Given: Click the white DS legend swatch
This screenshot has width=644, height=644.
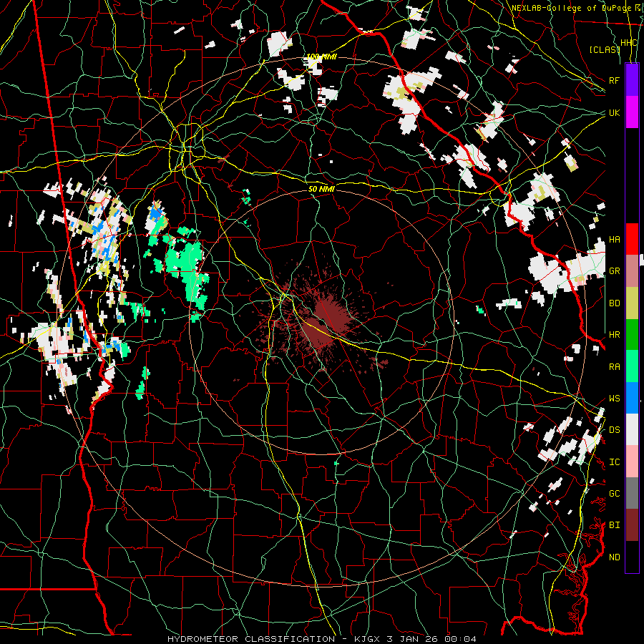Looking at the screenshot, I should [632, 429].
